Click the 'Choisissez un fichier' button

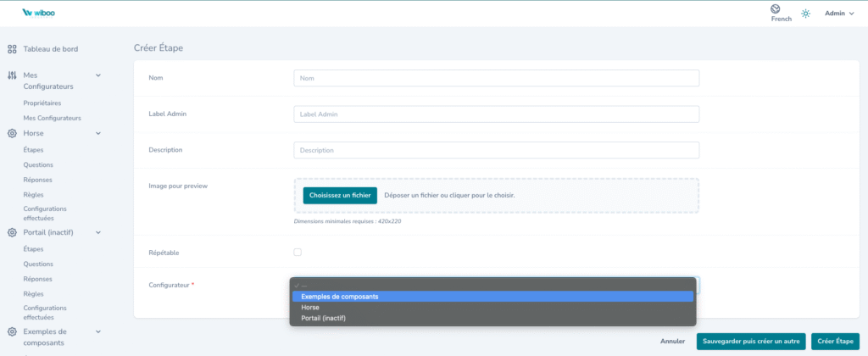(x=340, y=195)
